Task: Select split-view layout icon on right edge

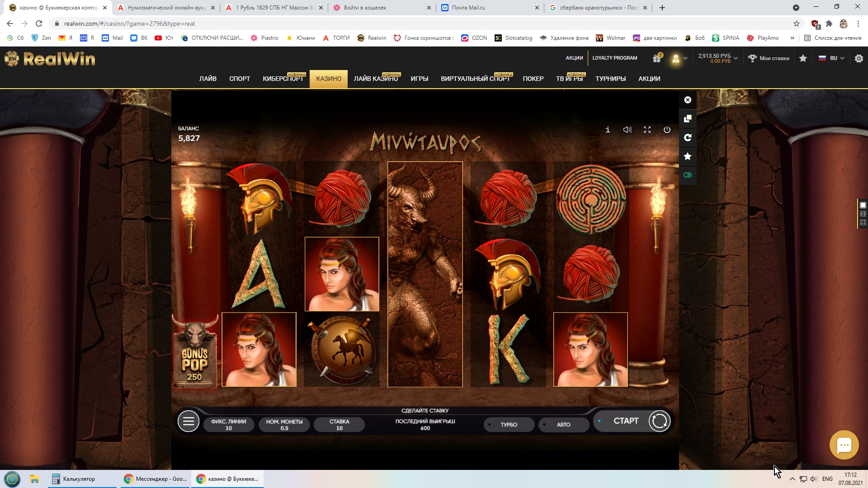Action: coord(863,214)
